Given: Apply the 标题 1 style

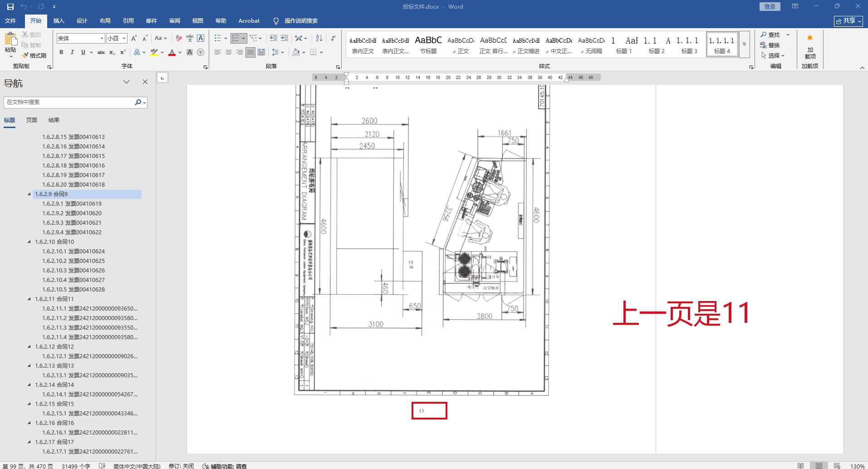Looking at the screenshot, I should pos(623,44).
